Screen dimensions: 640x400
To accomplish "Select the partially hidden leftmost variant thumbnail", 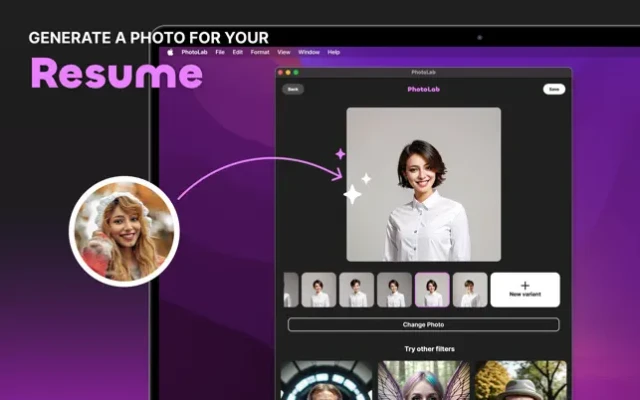I will point(290,290).
